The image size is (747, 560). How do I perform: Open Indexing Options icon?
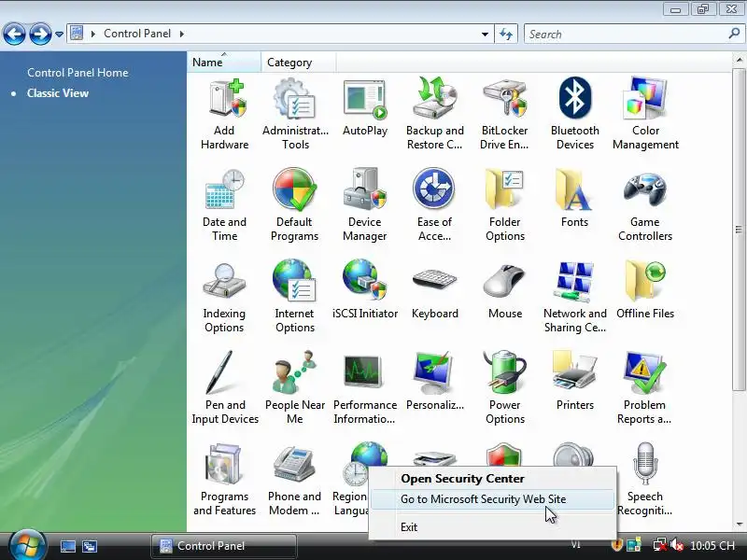click(x=224, y=297)
